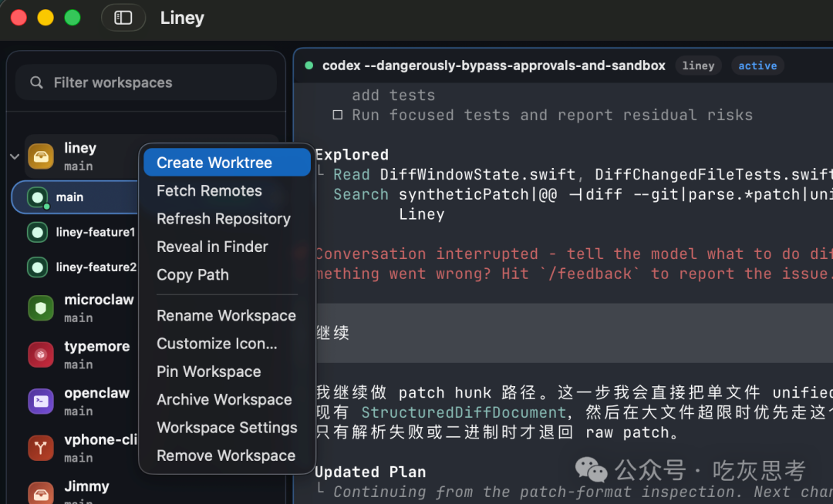
Task: Toggle the sidebar panel button
Action: [123, 18]
